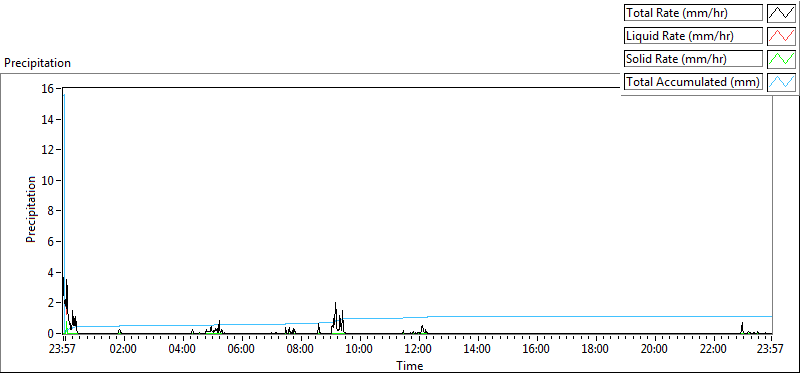Click the 'Precipitation' chart title above the graph

37,63
